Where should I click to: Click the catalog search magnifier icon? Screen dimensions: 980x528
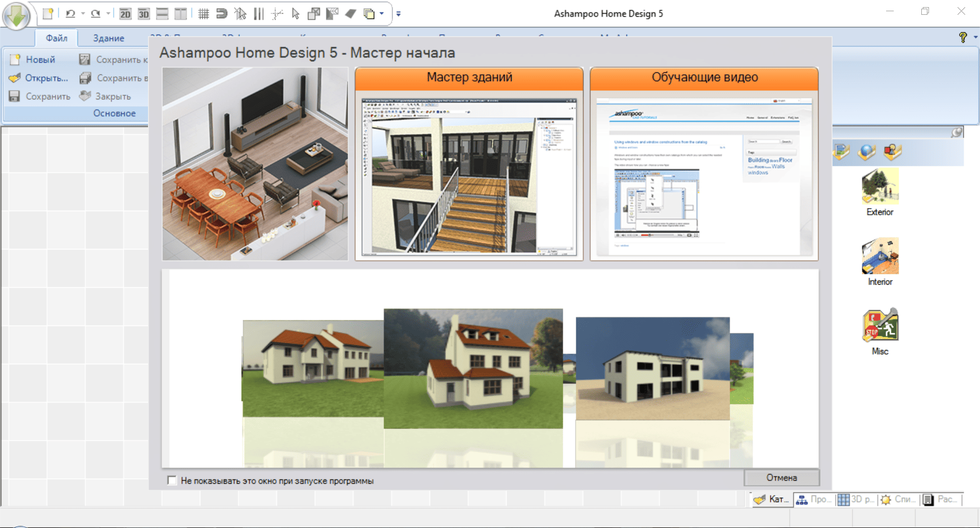click(957, 133)
